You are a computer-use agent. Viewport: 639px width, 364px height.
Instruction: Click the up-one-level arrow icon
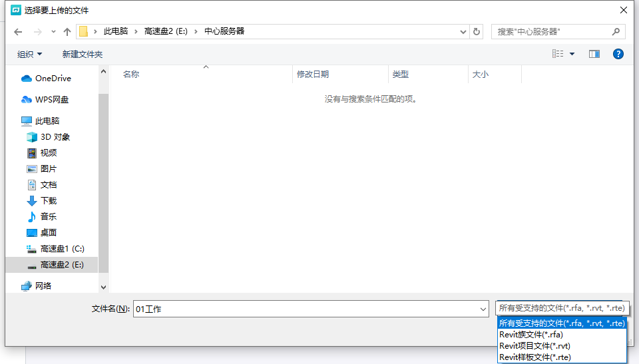tap(67, 32)
